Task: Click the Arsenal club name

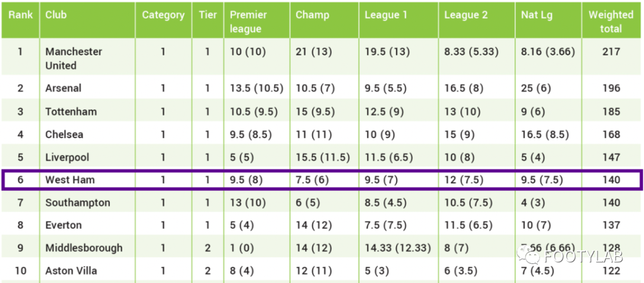Action: coord(63,88)
